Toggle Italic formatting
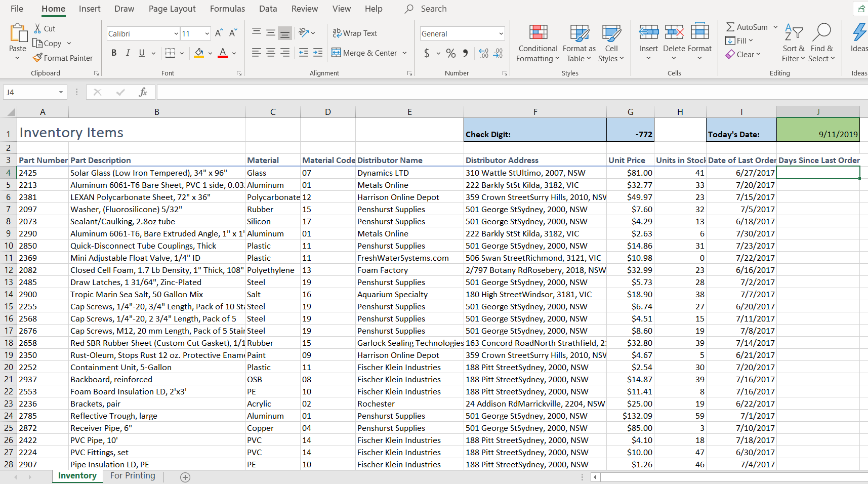The image size is (868, 484). tap(128, 53)
